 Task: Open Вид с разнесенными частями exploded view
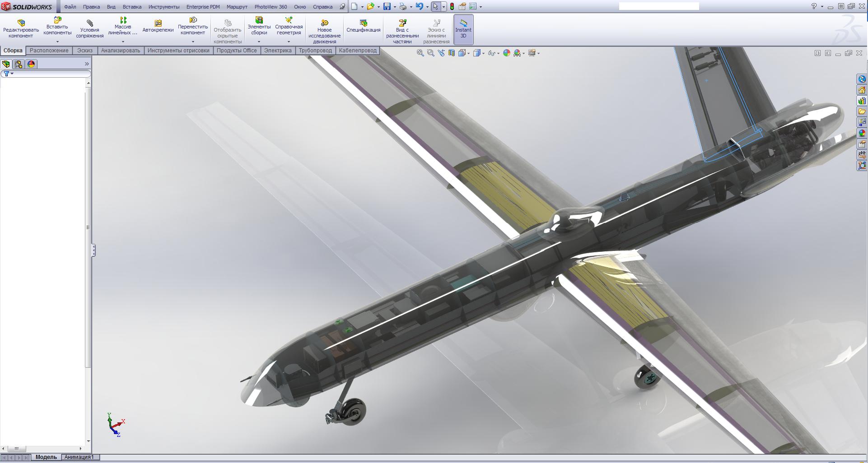[402, 31]
